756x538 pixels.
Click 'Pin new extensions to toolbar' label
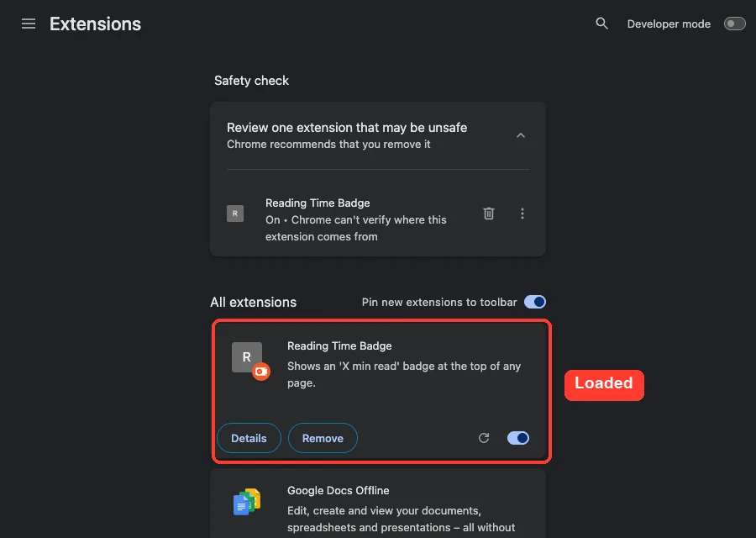coord(439,302)
